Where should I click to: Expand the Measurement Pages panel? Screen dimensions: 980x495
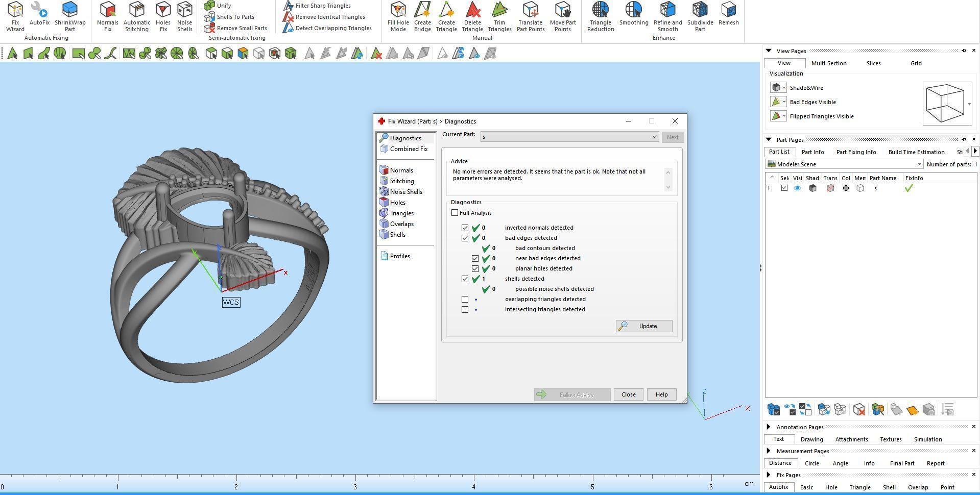(769, 451)
